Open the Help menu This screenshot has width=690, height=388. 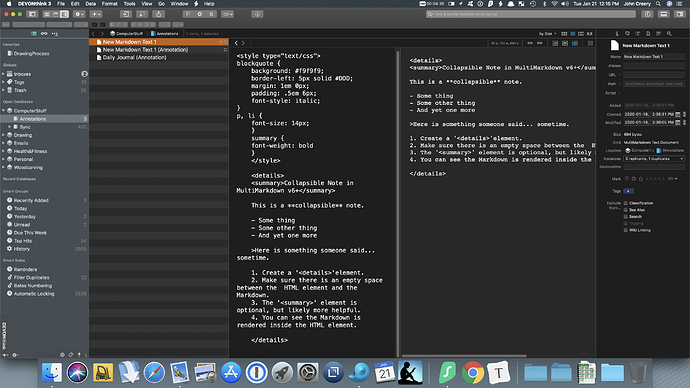[209, 4]
